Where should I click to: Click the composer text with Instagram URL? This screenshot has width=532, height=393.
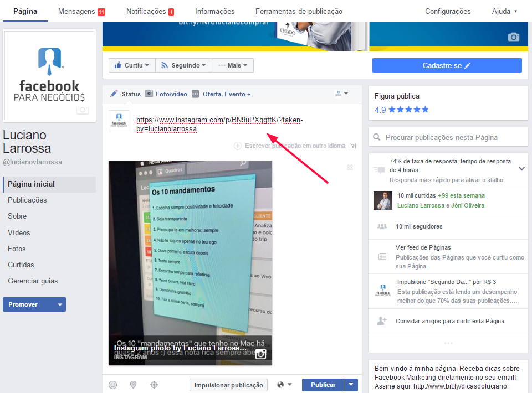[x=219, y=125]
